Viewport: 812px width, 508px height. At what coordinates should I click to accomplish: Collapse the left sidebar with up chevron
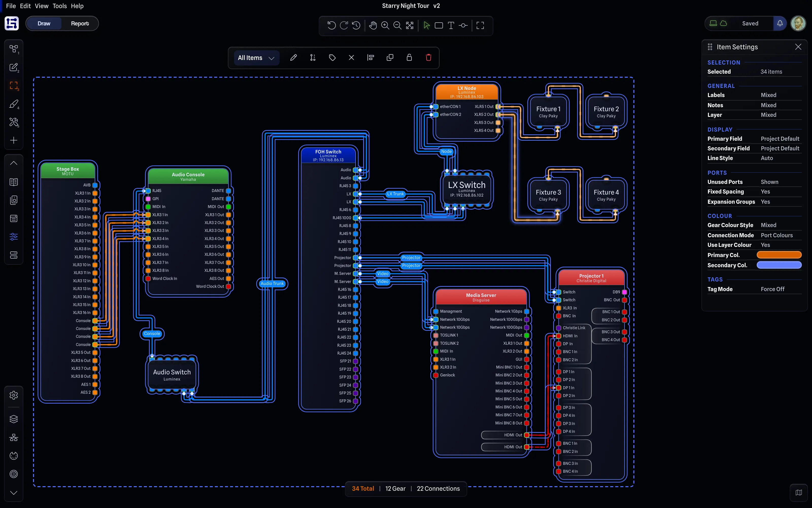[x=13, y=163]
